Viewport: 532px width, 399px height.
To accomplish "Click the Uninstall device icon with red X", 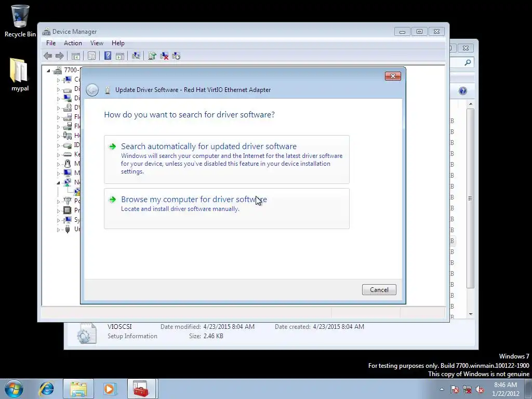I will coord(164,56).
